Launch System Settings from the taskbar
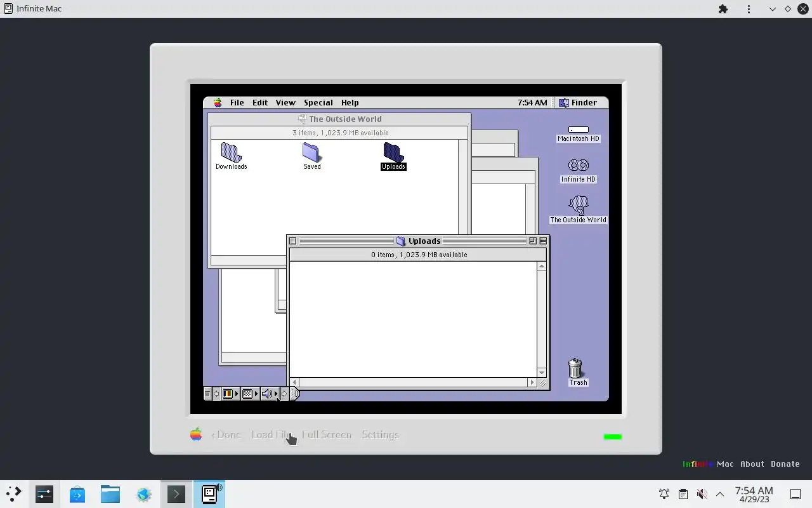 44,493
